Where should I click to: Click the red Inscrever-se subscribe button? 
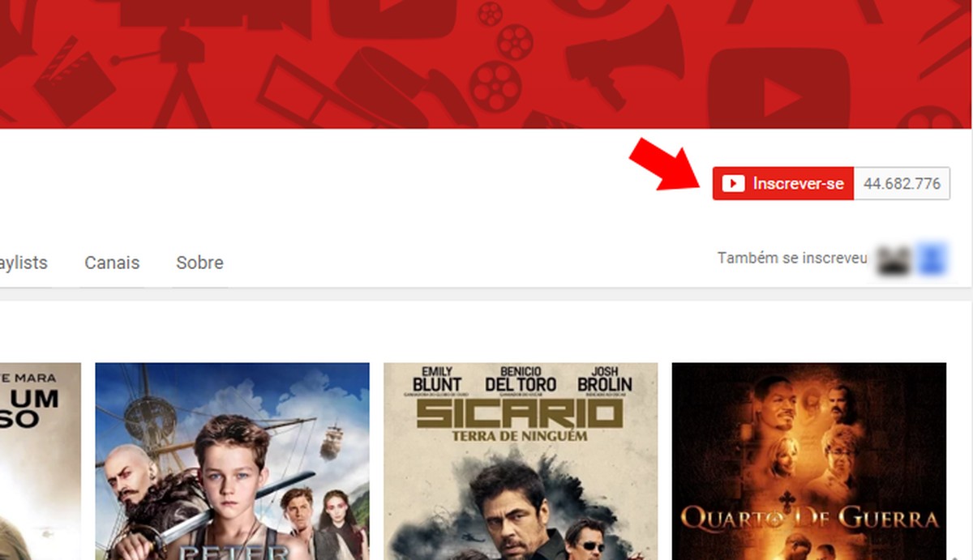click(x=783, y=184)
